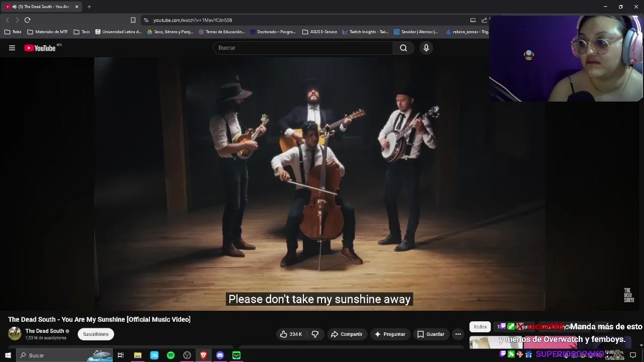Image resolution: width=644 pixels, height=362 pixels.
Task: Open Discord from the taskbar
Action: coord(220,355)
